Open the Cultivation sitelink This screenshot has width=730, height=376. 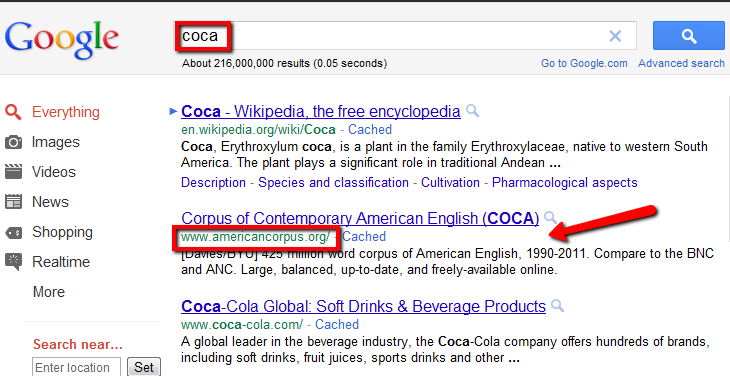[450, 182]
